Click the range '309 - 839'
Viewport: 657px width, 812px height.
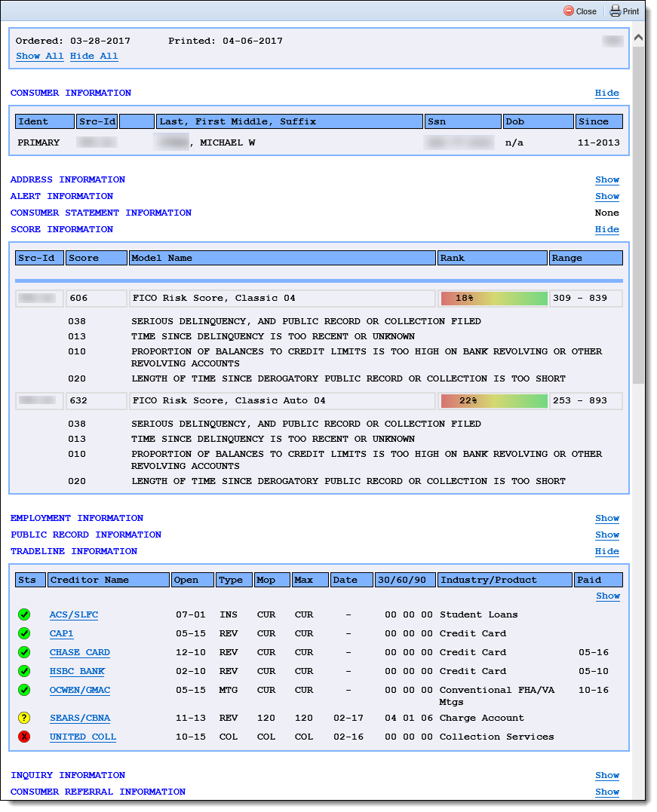[x=580, y=299]
